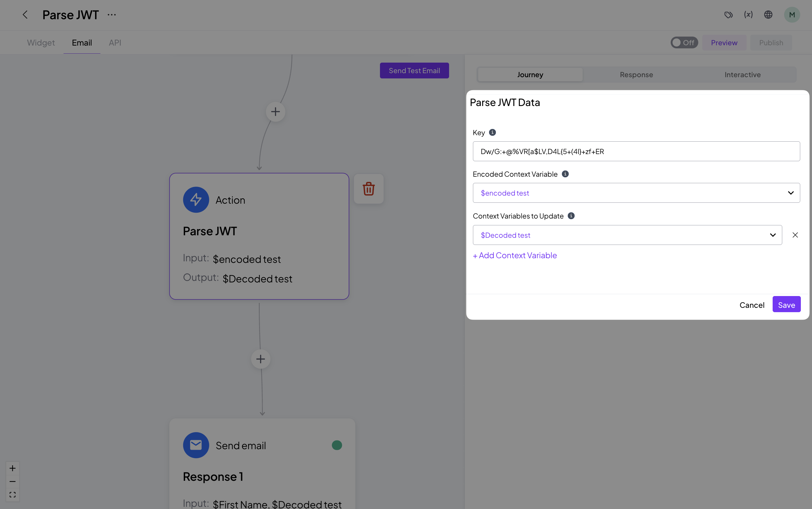Save the Parse JWT data
Image resolution: width=812 pixels, height=509 pixels.
pos(786,304)
